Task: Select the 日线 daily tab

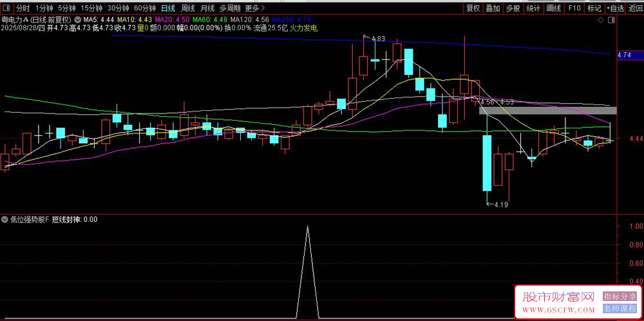Action: click(167, 8)
